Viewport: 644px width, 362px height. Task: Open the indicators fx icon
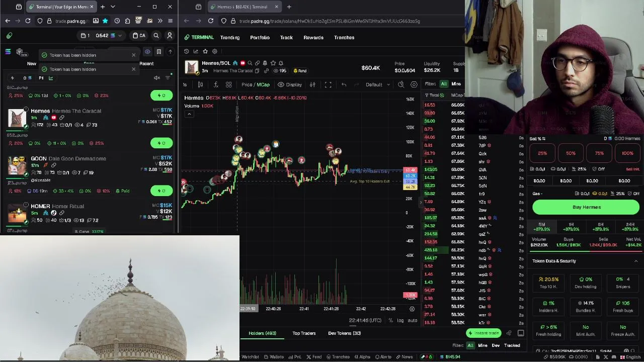[215, 84]
